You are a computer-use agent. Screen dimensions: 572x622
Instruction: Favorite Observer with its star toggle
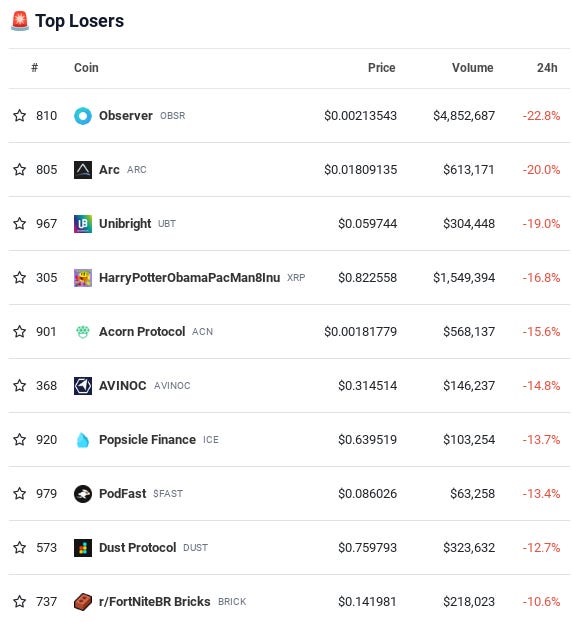click(19, 115)
